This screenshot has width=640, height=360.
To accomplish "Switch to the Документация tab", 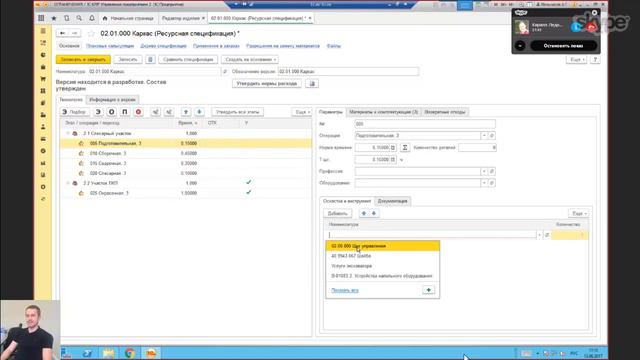I will (393, 201).
